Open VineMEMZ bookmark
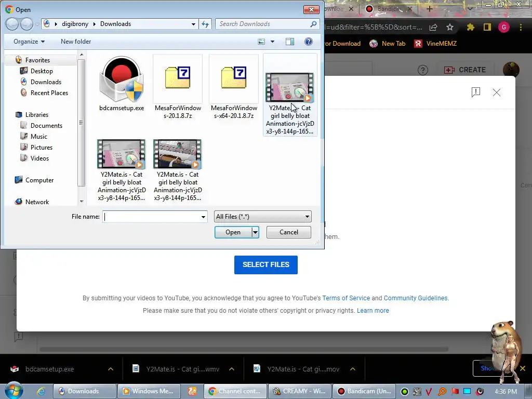Screen dimensions: 532x399 coord(436,44)
